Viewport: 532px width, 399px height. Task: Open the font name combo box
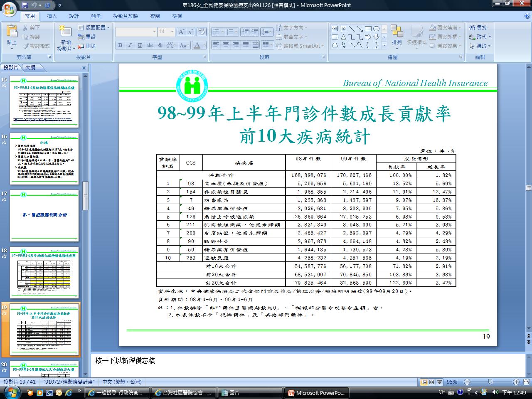(x=135, y=32)
